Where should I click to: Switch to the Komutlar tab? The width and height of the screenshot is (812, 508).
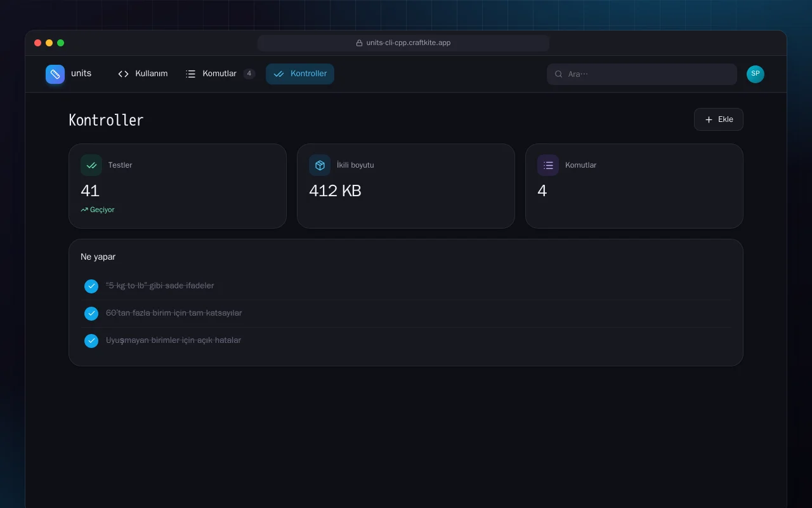point(220,74)
